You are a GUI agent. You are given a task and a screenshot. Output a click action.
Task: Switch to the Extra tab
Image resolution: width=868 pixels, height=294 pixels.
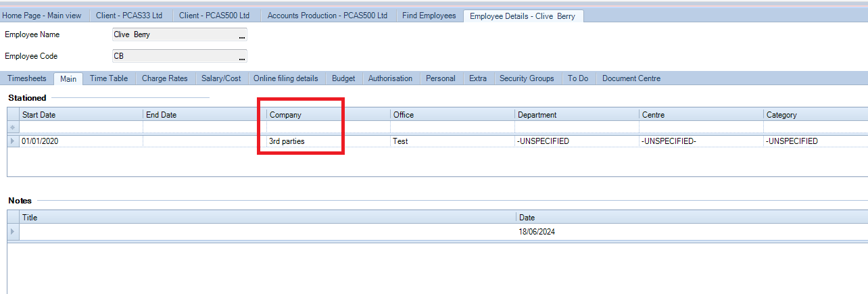[478, 78]
